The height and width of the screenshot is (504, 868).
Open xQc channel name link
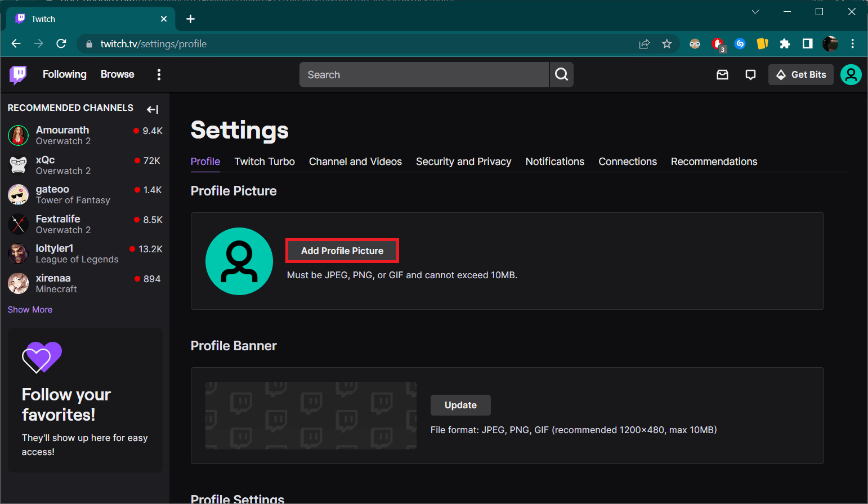point(45,160)
